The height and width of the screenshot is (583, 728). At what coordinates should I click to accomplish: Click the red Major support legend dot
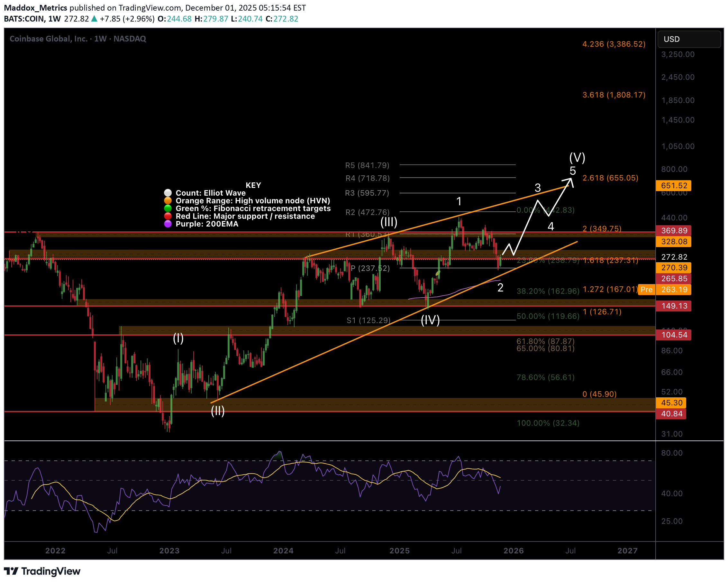point(168,216)
